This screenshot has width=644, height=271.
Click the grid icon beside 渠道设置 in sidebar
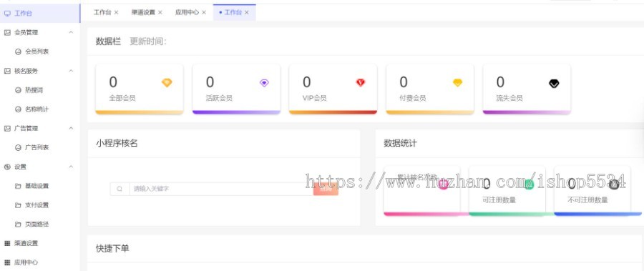click(x=7, y=244)
